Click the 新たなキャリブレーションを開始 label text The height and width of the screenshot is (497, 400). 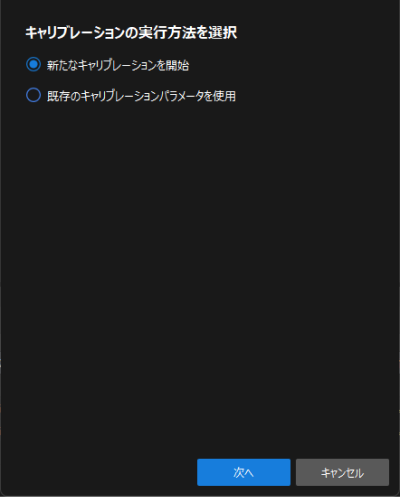(118, 65)
